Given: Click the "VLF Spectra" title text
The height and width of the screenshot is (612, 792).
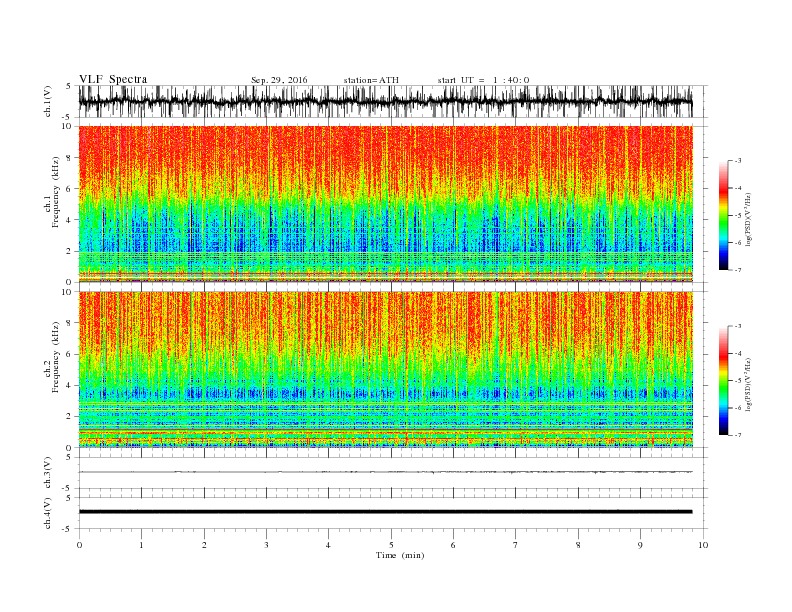Looking at the screenshot, I should tap(113, 79).
